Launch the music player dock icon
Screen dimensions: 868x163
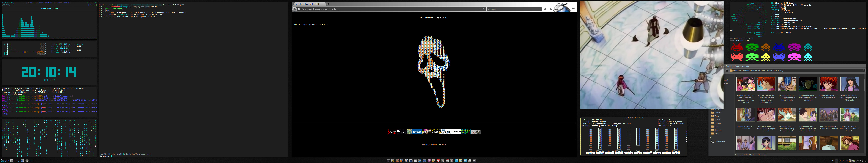[x=420, y=161]
